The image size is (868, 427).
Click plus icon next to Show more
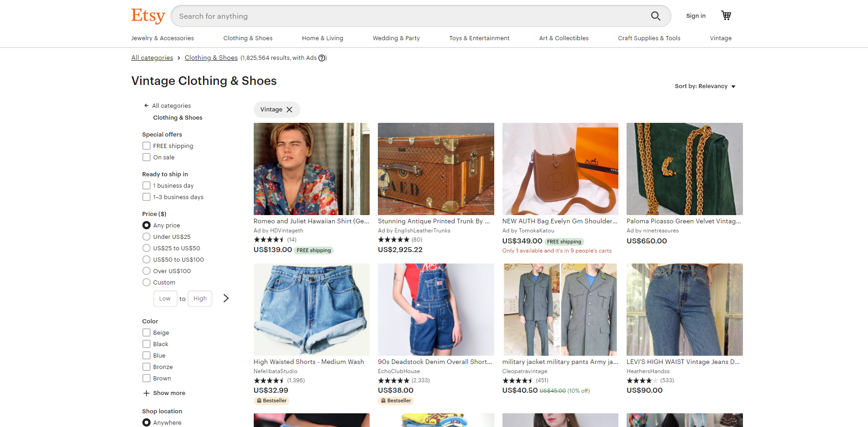[146, 393]
